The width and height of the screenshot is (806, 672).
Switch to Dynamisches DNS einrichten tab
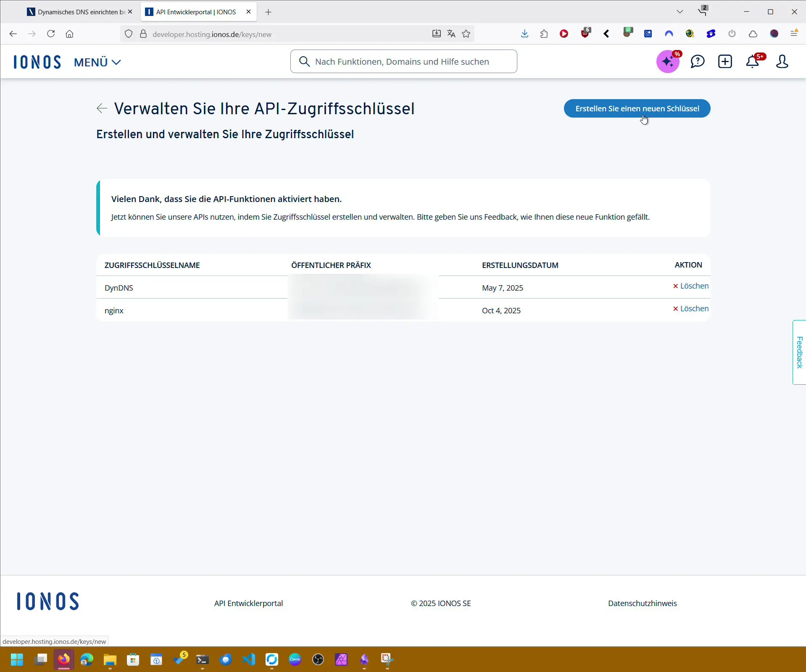pos(78,12)
